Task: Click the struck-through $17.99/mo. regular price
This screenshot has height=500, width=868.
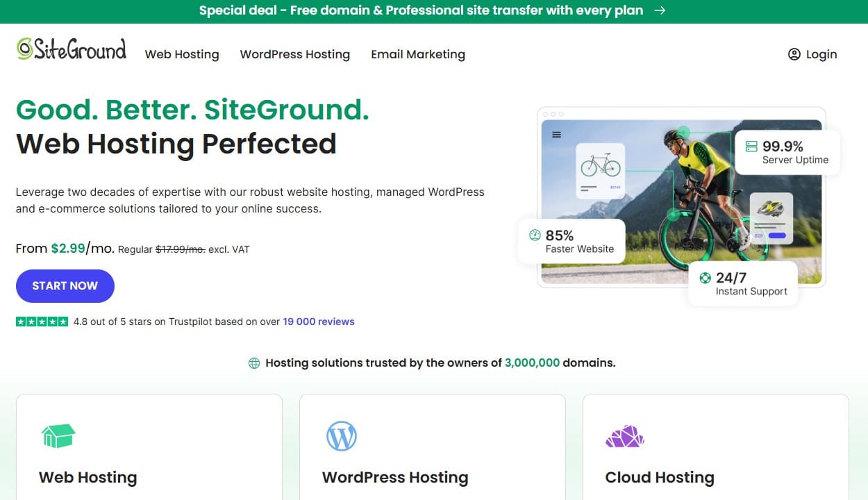Action: click(x=180, y=249)
